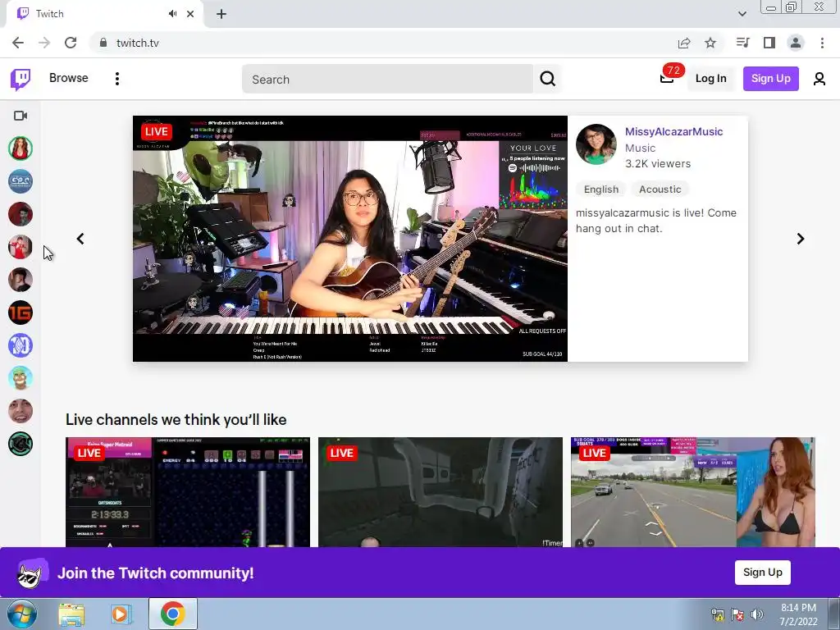Share this page from the address bar
This screenshot has height=630, width=840.
tap(684, 43)
